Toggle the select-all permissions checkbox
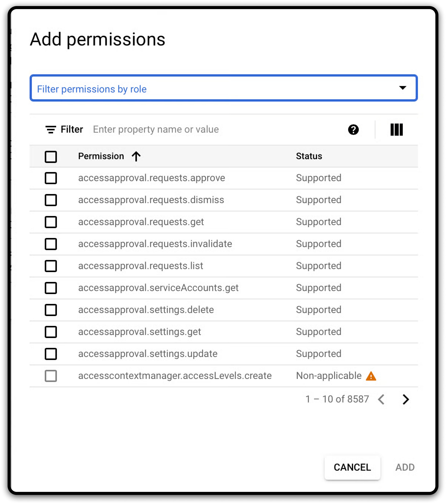The image size is (446, 504). pyautogui.click(x=51, y=157)
